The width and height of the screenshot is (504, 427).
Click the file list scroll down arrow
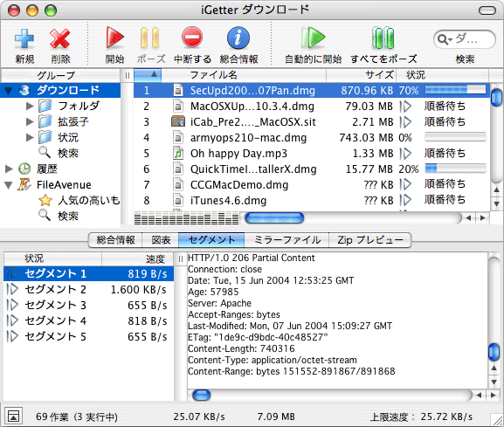pos(496,204)
